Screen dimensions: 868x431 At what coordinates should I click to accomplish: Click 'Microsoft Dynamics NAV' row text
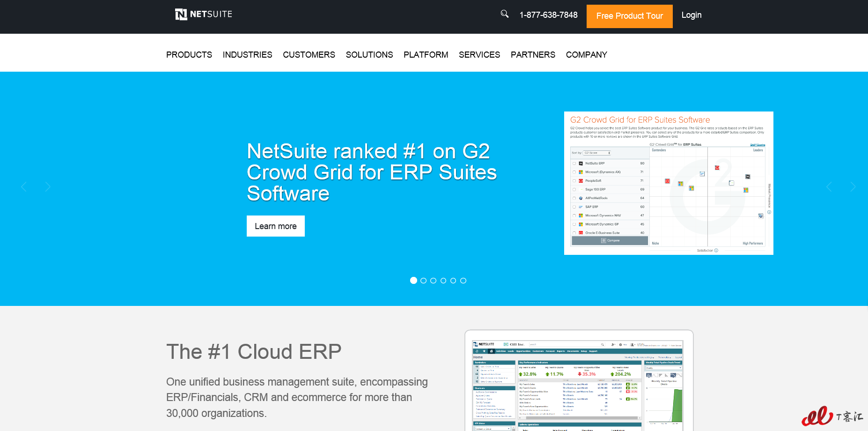click(603, 215)
